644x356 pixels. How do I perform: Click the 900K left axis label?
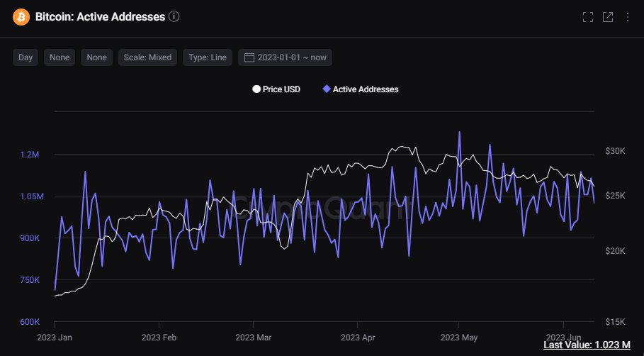click(30, 238)
